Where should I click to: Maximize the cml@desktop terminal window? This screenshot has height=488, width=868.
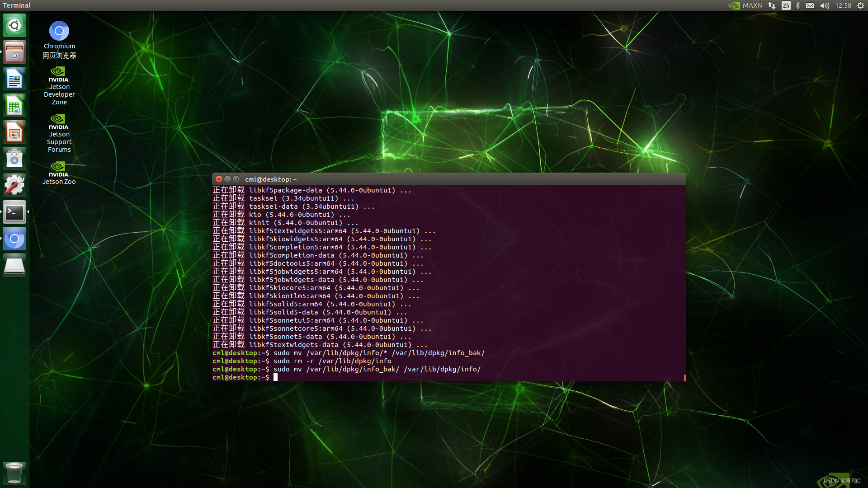click(236, 179)
